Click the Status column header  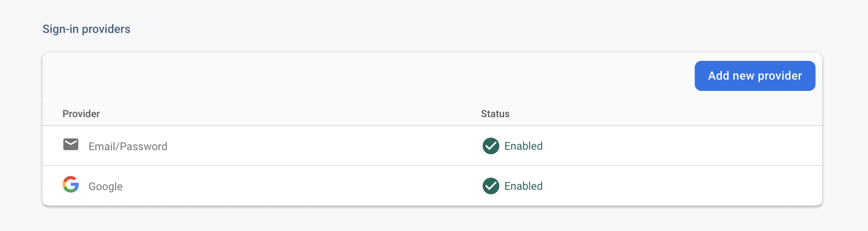[495, 114]
